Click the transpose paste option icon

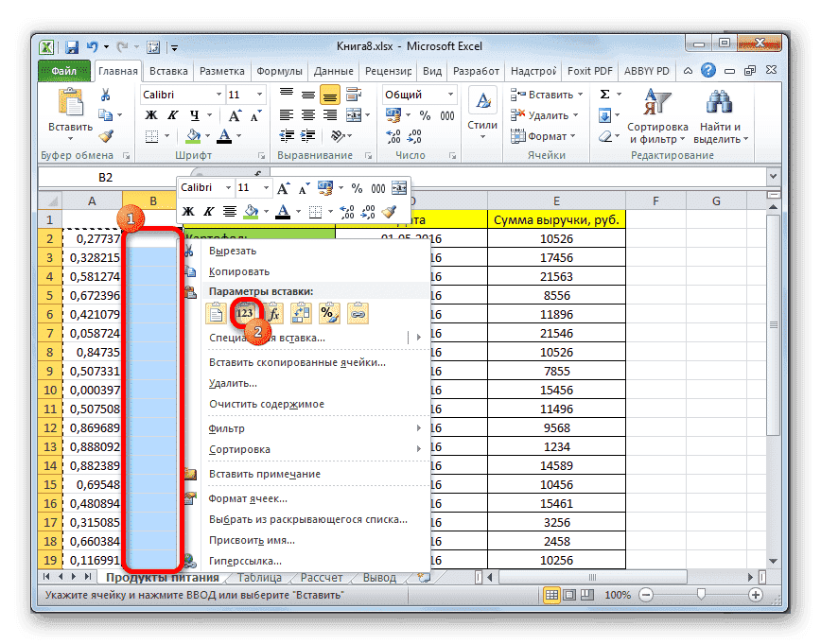tap(301, 313)
